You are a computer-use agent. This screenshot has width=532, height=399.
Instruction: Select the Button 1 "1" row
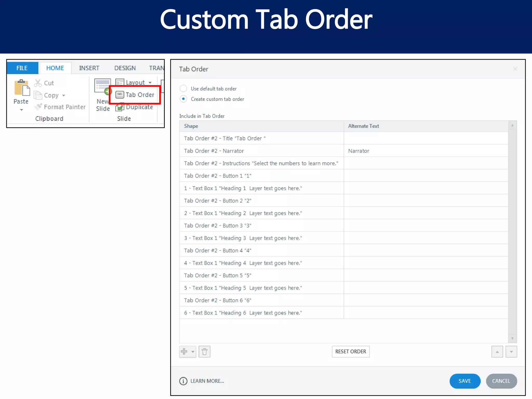pyautogui.click(x=344, y=176)
